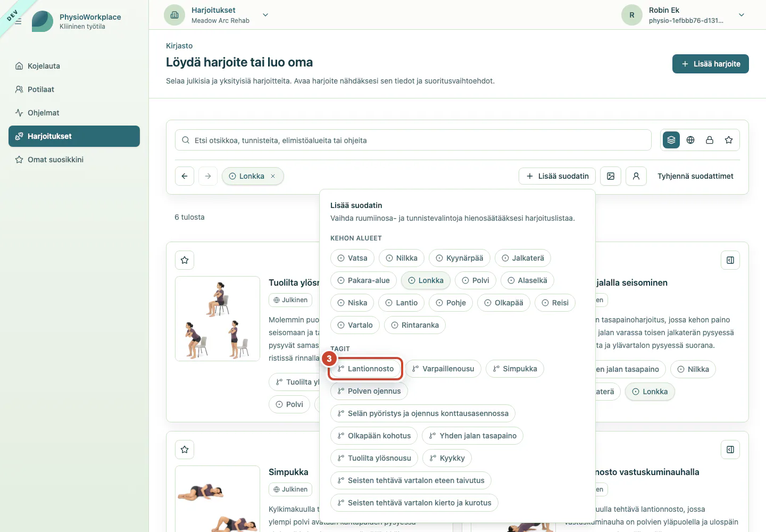Toggle the Kyynärpää body area filter

click(460, 258)
